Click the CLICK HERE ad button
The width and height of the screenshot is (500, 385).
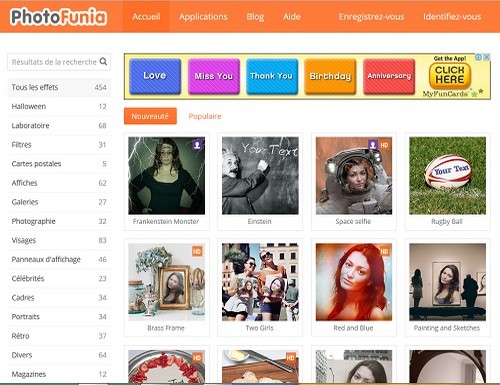[450, 75]
